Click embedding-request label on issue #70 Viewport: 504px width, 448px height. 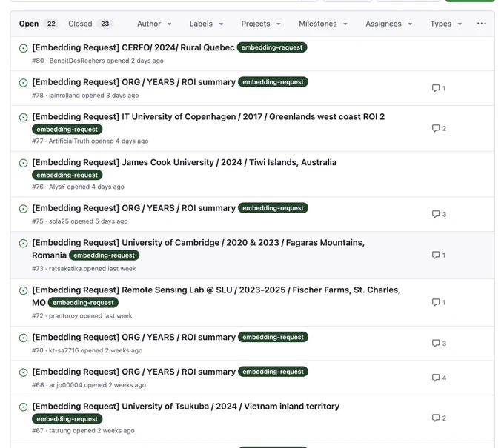click(x=273, y=337)
